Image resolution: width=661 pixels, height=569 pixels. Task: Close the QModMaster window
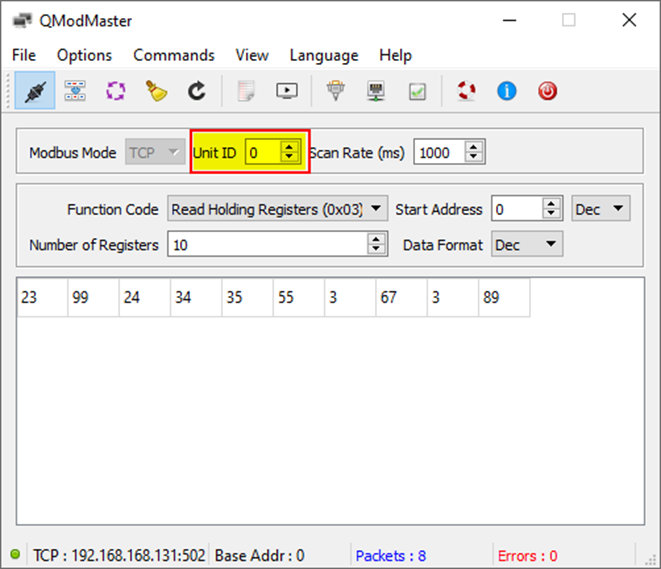coord(629,20)
